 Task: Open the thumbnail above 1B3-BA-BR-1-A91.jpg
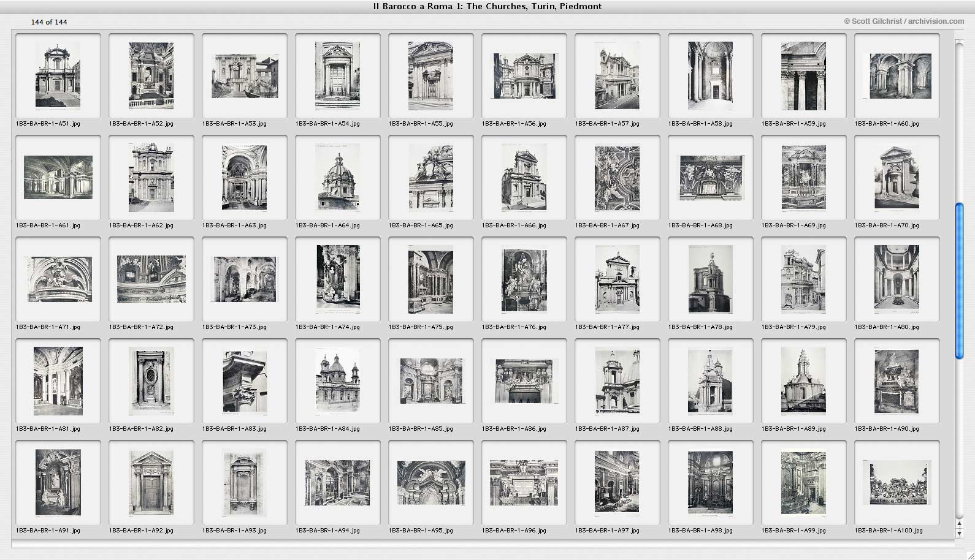tap(58, 483)
